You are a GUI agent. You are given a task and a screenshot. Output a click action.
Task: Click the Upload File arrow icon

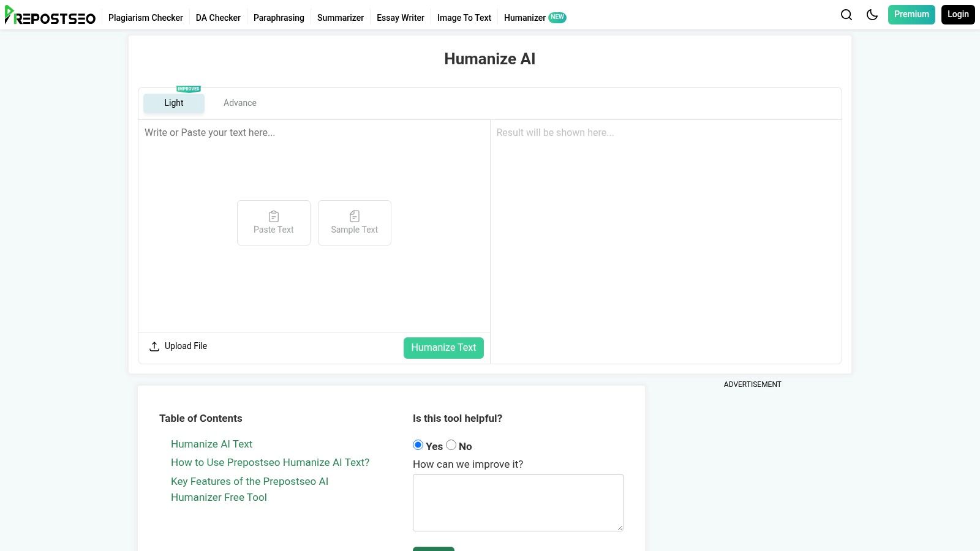(x=154, y=347)
